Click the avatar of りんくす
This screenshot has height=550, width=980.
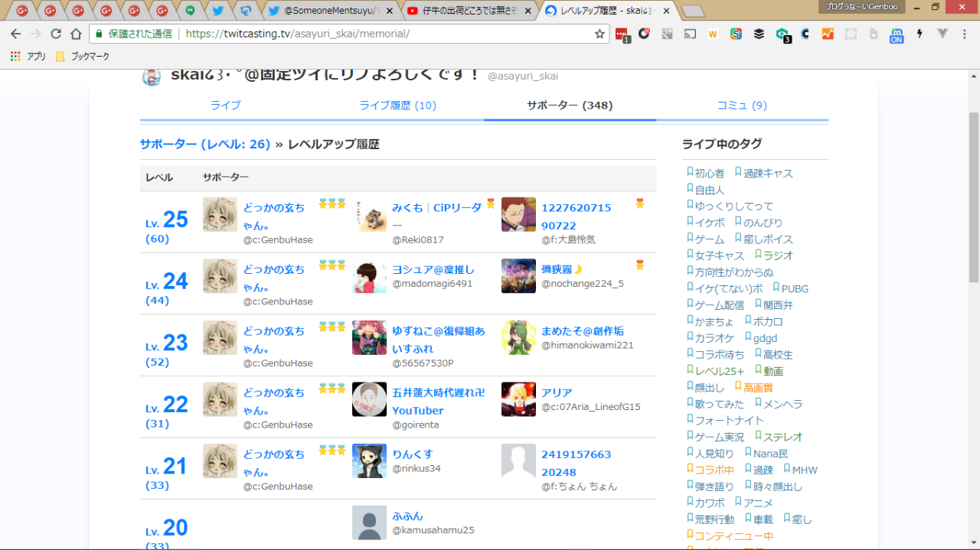coord(369,461)
